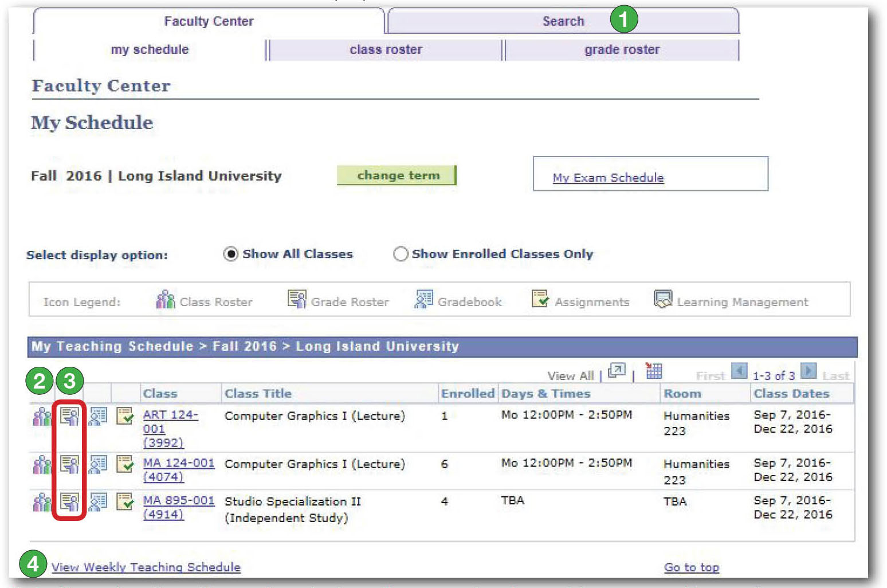Screen dimensions: 887x588
Task: Select the Show All Classes radio button
Action: (230, 254)
